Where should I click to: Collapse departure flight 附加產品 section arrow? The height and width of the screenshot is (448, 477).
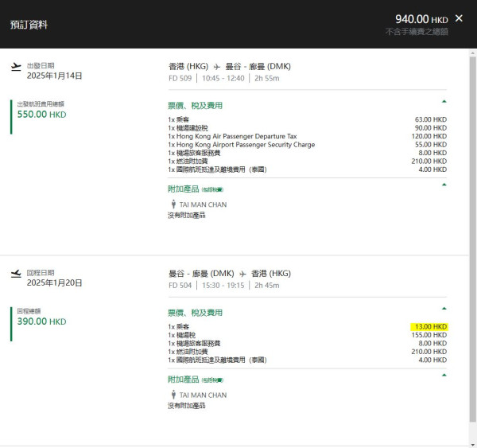click(444, 185)
